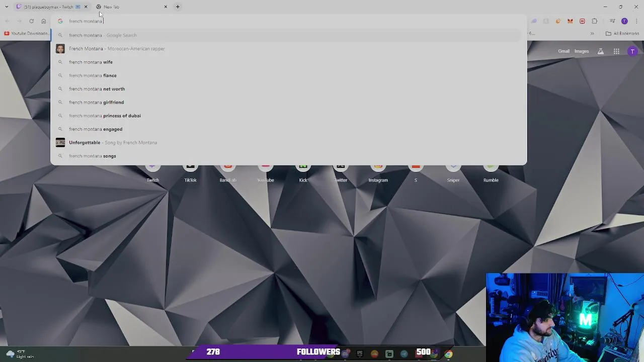
Task: Choose 'french montana engaged' suggestion
Action: coord(288,129)
